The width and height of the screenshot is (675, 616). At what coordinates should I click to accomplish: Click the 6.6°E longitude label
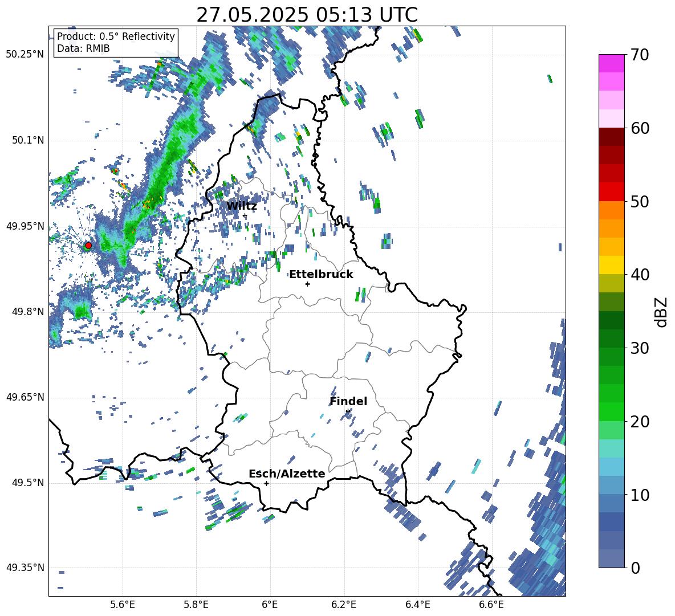pyautogui.click(x=491, y=605)
